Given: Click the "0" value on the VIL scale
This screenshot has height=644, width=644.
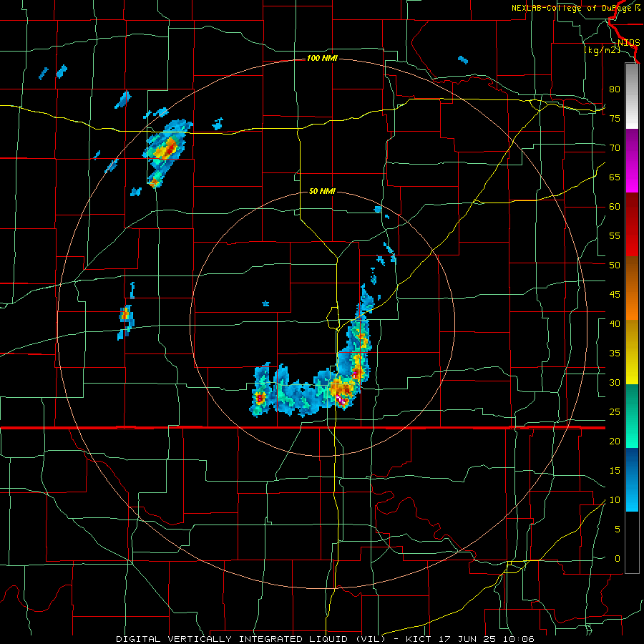Looking at the screenshot, I should [x=618, y=559].
